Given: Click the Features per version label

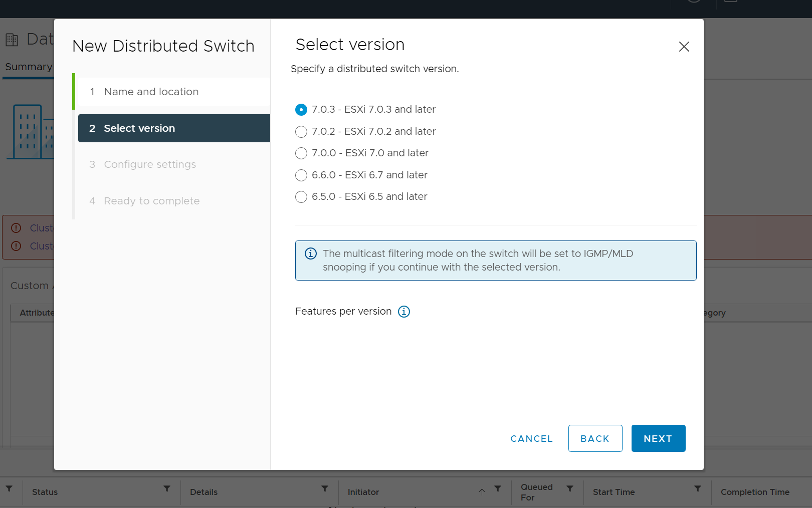Looking at the screenshot, I should pos(343,311).
